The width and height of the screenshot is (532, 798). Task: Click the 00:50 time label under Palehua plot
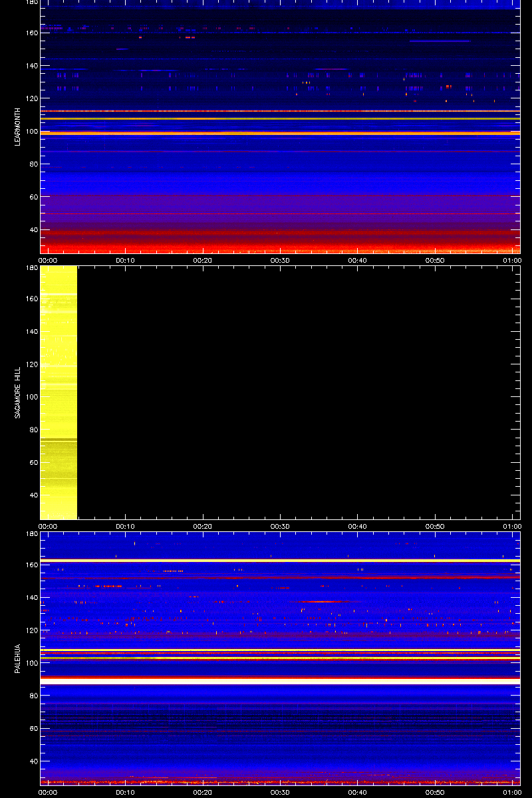pos(435,792)
